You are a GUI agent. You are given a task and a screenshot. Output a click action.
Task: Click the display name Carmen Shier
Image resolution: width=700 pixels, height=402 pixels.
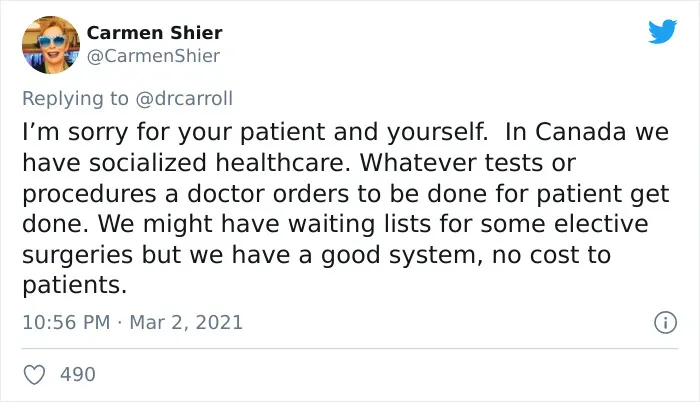154,33
